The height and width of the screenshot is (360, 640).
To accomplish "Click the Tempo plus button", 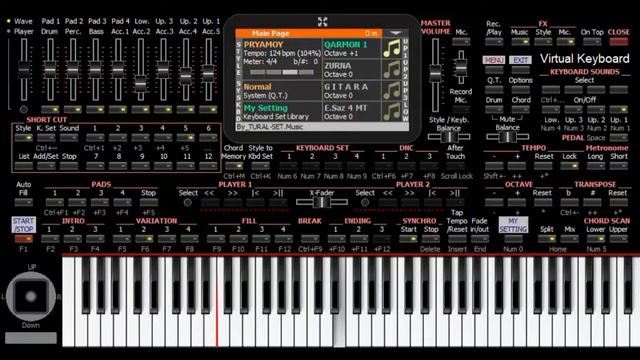I will (517, 166).
